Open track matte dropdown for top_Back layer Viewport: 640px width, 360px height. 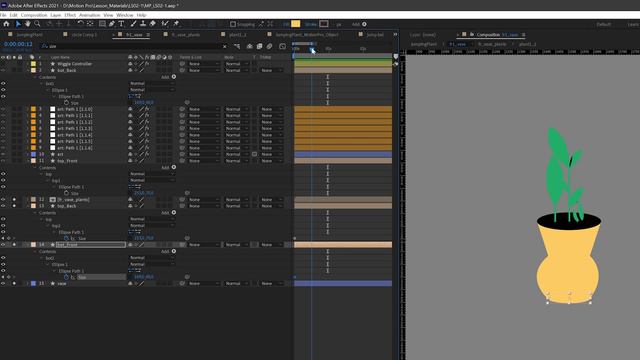pos(271,206)
